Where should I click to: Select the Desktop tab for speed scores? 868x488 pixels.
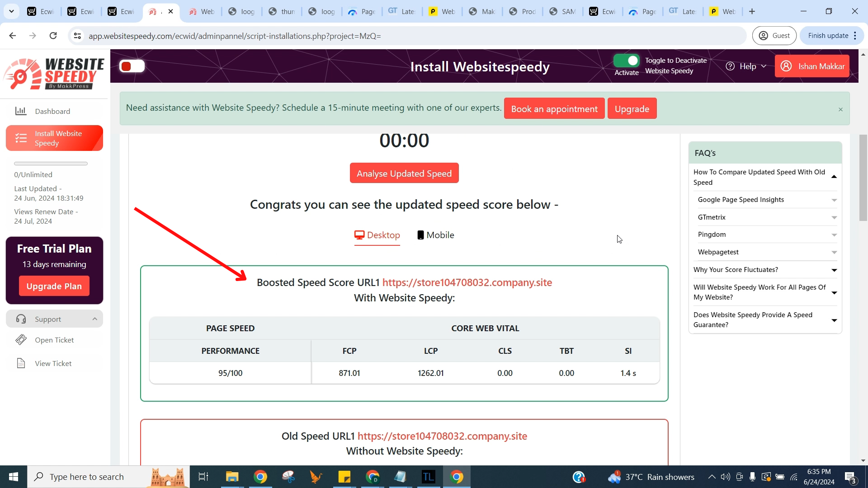click(378, 235)
